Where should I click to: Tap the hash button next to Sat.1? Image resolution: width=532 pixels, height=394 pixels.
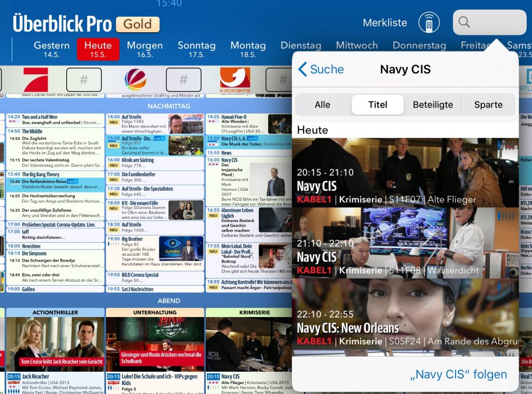(x=183, y=80)
